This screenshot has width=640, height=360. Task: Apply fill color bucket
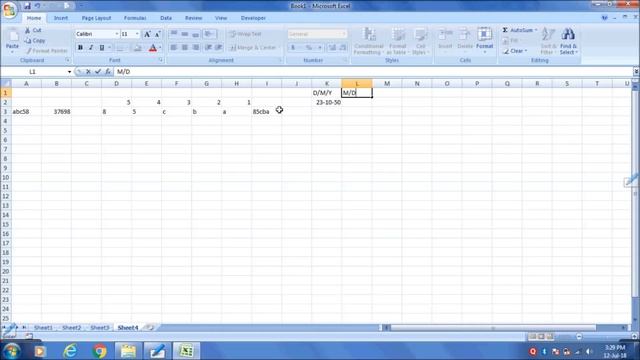coord(138,48)
